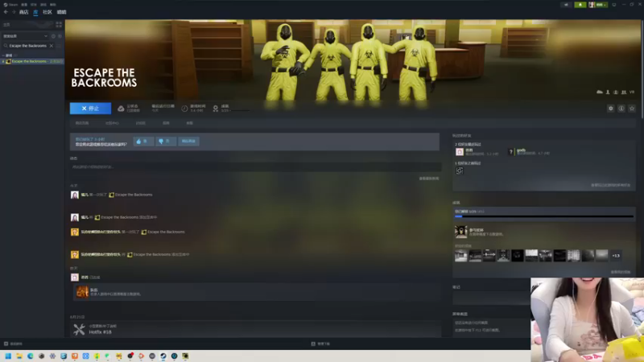Viewport: 644px width, 362px height.
Task: Click the user avatar in first activity row
Action: [x=74, y=195]
